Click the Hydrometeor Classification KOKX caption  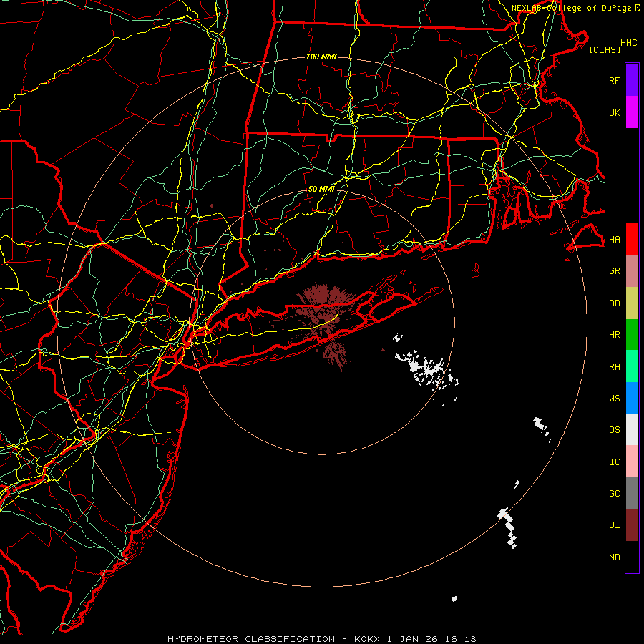click(321, 639)
